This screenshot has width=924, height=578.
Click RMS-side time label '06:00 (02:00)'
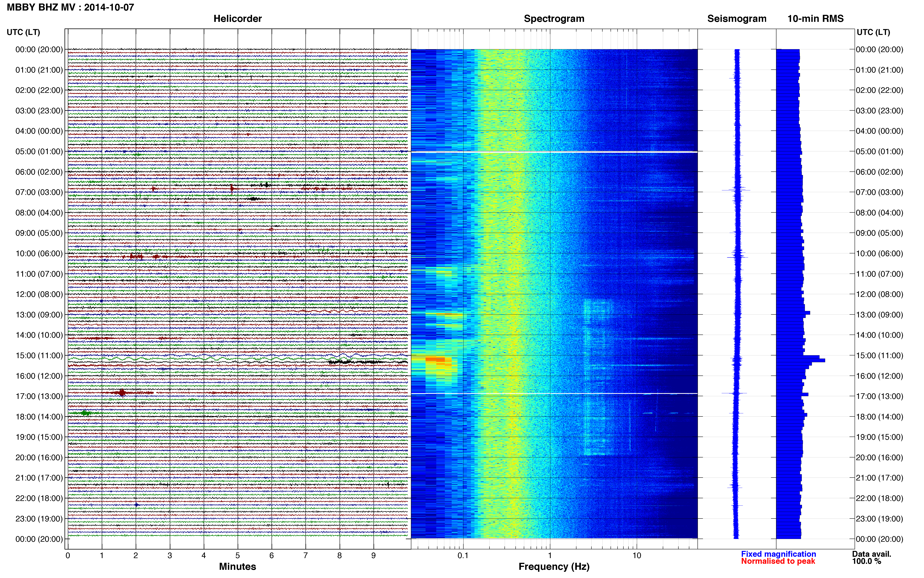(x=879, y=172)
